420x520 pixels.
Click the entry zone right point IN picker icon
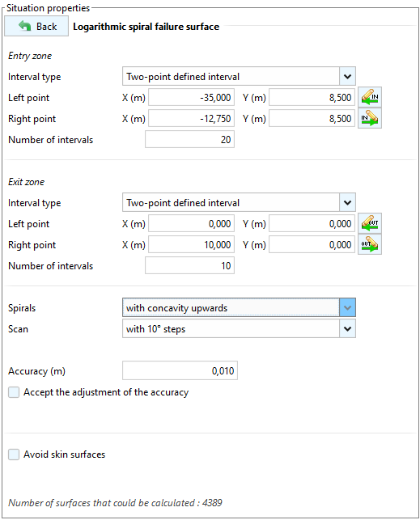370,118
